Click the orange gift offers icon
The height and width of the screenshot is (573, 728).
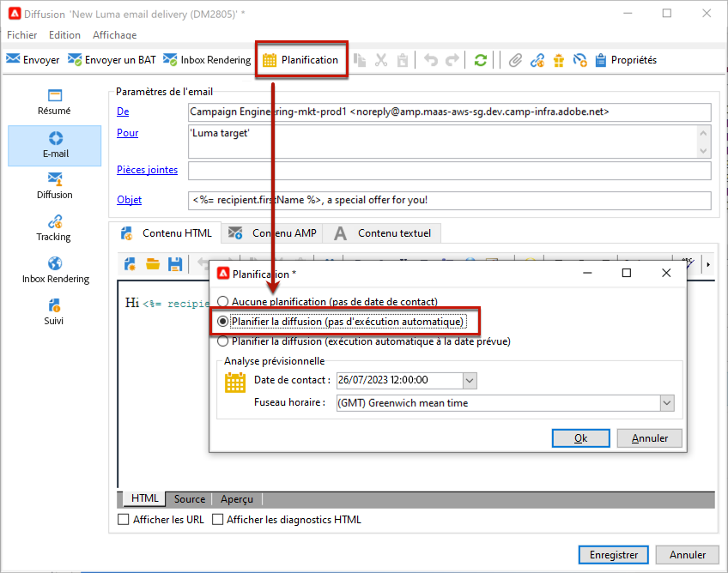(x=559, y=60)
